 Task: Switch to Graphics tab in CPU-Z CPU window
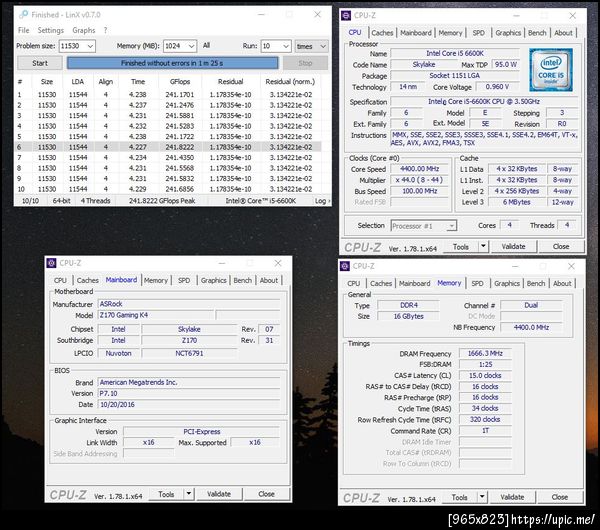[508, 33]
